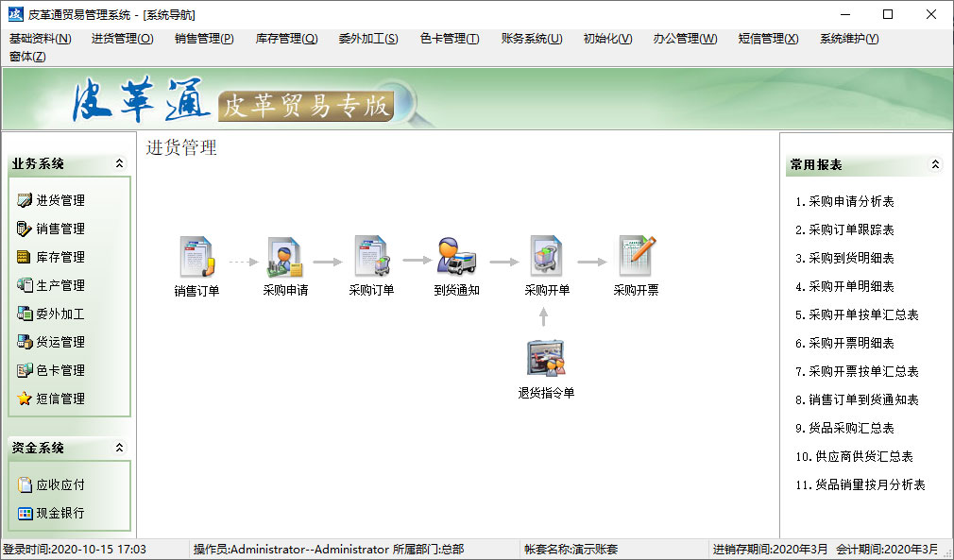
Task: Maximize the application window
Action: (888, 14)
